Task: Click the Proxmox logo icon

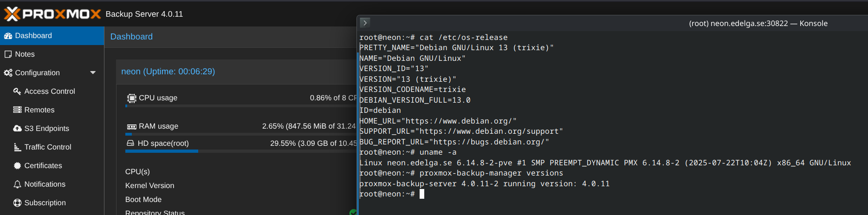Action: 13,14
